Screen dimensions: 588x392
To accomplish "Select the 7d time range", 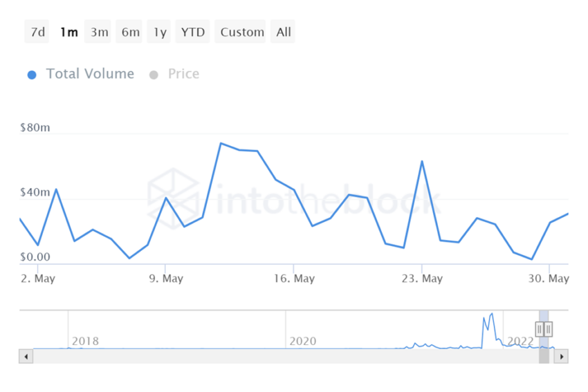I will coord(37,32).
